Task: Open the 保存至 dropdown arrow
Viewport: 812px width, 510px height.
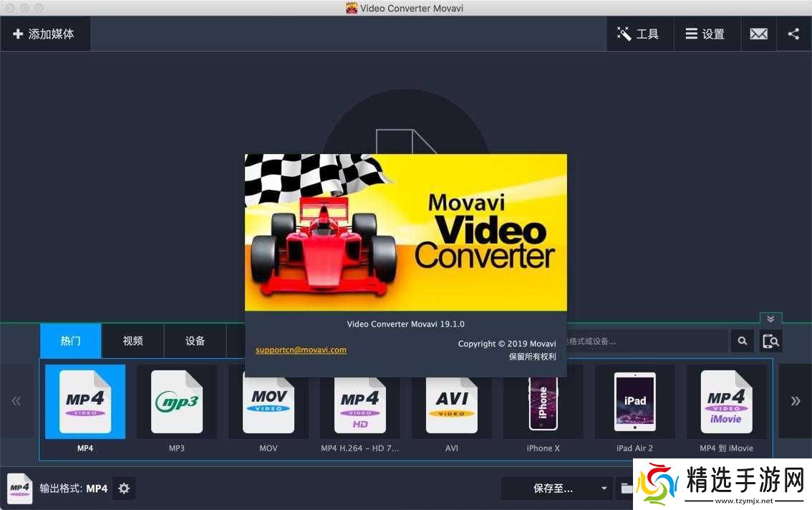Action: pyautogui.click(x=604, y=488)
